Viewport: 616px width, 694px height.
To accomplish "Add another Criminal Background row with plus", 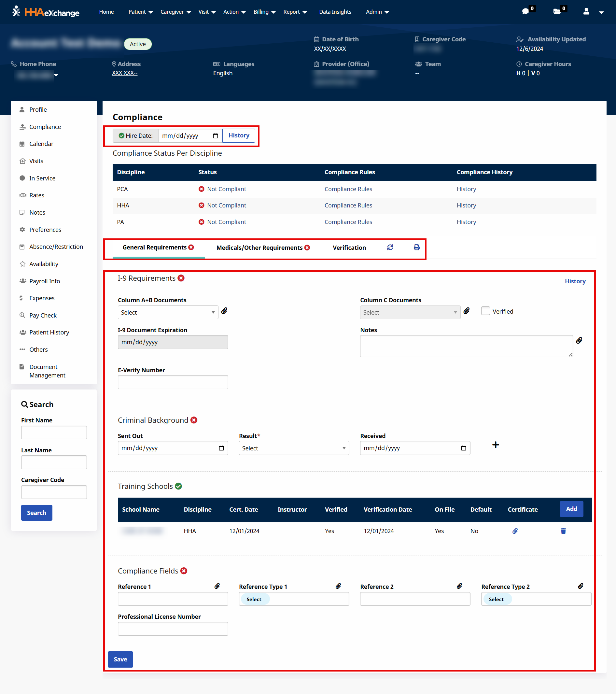I will 495,445.
